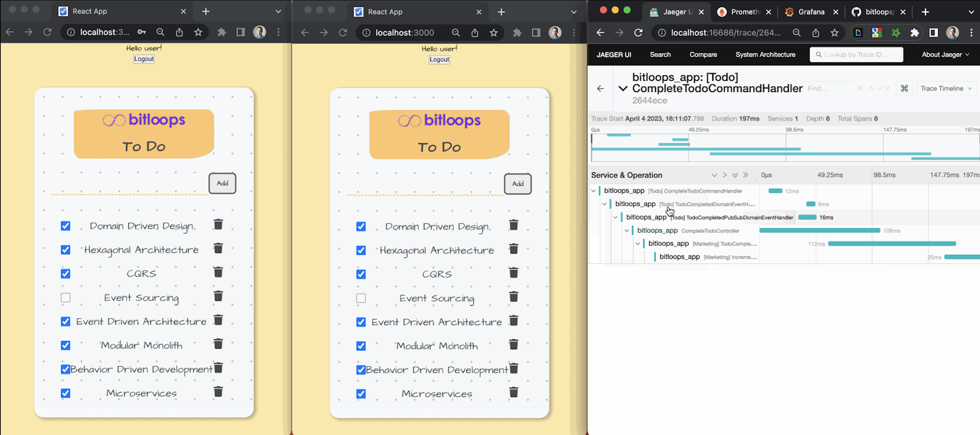980x435 pixels.
Task: Uncheck Behavior Driven Development in middle window
Action: click(361, 370)
